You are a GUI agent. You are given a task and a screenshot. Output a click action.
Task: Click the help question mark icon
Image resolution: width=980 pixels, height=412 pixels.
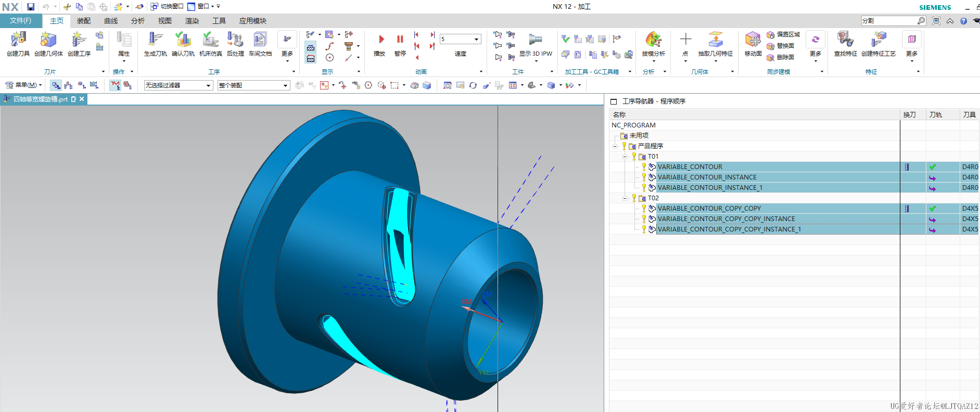963,21
